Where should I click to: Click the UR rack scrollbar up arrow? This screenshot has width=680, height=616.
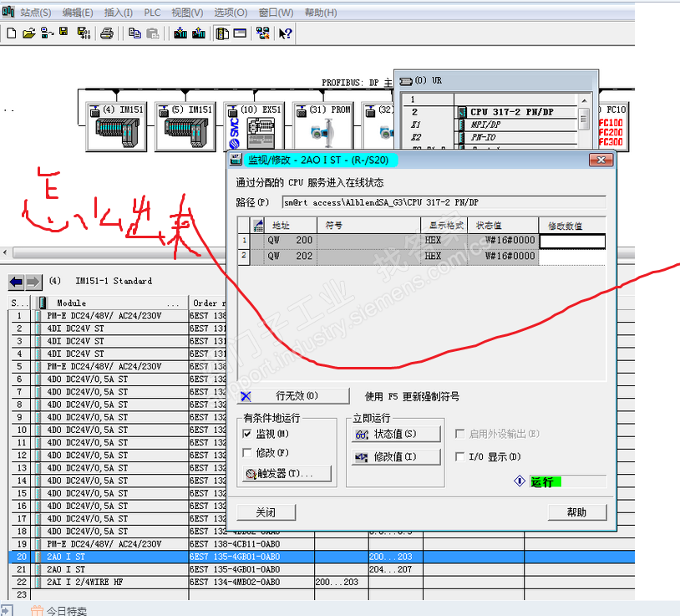coord(584,100)
